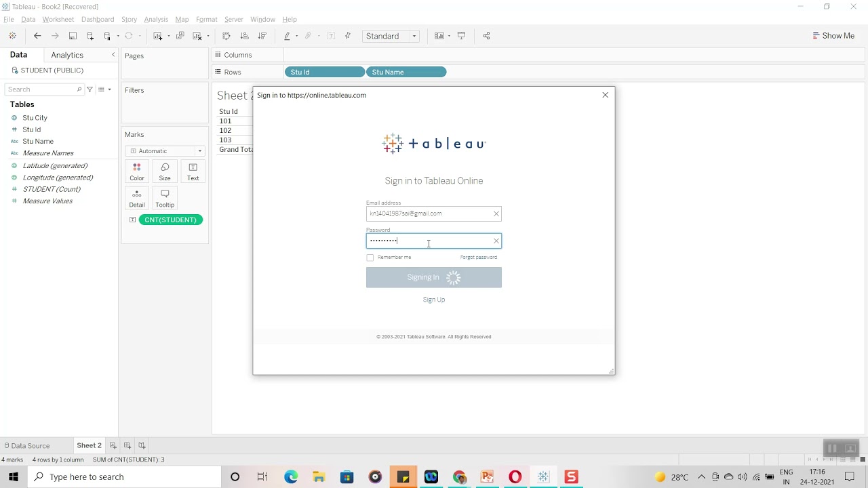This screenshot has height=488, width=868.
Task: Click new dashboard tab icon
Action: [127, 445]
